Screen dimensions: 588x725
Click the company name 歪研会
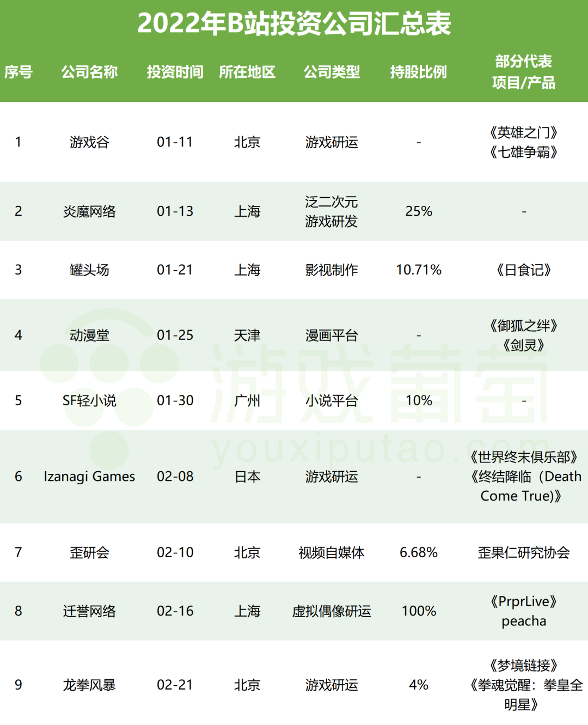pyautogui.click(x=89, y=552)
